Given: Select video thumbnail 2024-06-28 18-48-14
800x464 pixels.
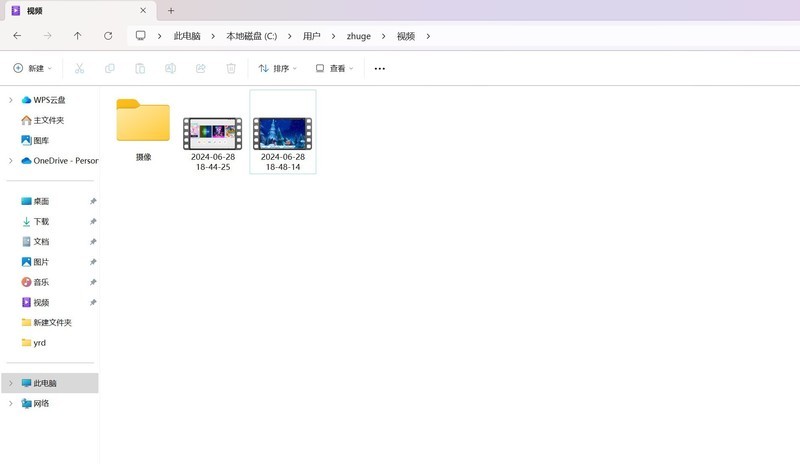Looking at the screenshot, I should (x=283, y=134).
